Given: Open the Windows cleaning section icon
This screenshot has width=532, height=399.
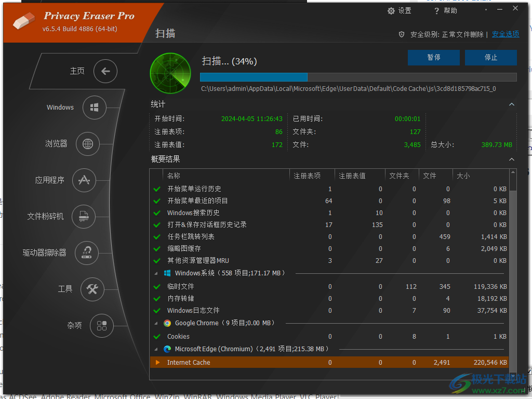Looking at the screenshot, I should [x=94, y=108].
